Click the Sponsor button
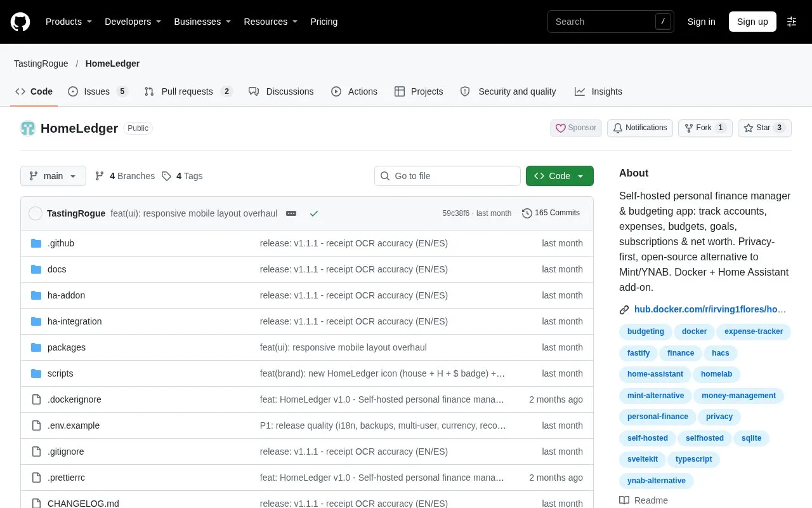This screenshot has width=812, height=508. [x=576, y=128]
